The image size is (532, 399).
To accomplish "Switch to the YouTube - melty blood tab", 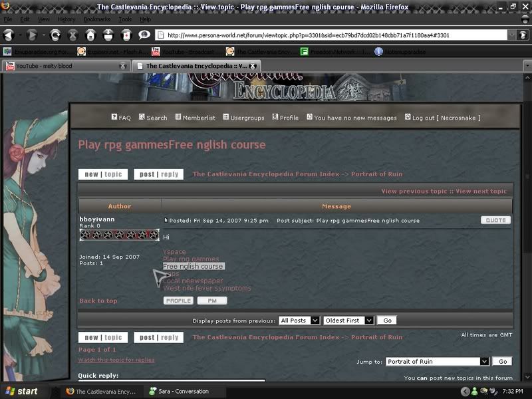I will (65, 66).
